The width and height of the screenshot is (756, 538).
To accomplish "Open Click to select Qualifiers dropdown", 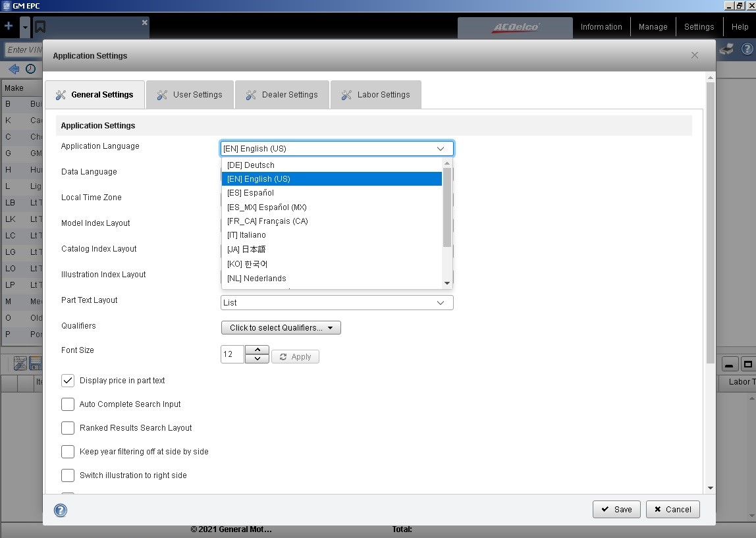I will 281,328.
